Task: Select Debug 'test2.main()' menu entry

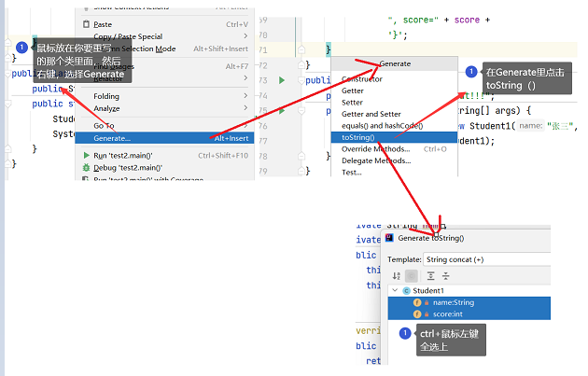Action: [x=164, y=168]
